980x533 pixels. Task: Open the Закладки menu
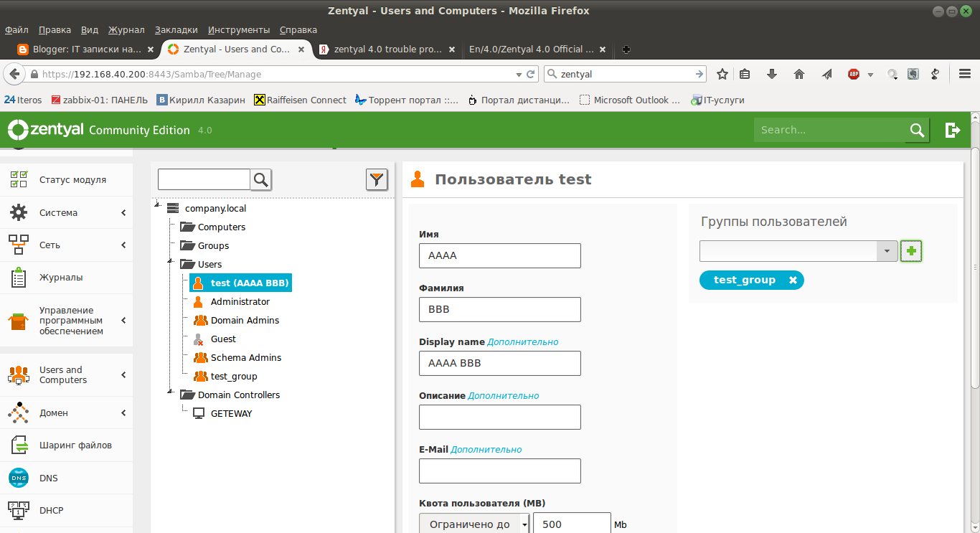tap(176, 29)
